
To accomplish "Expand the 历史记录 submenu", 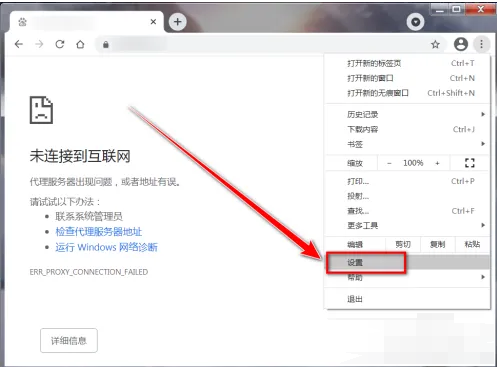I will pos(407,114).
